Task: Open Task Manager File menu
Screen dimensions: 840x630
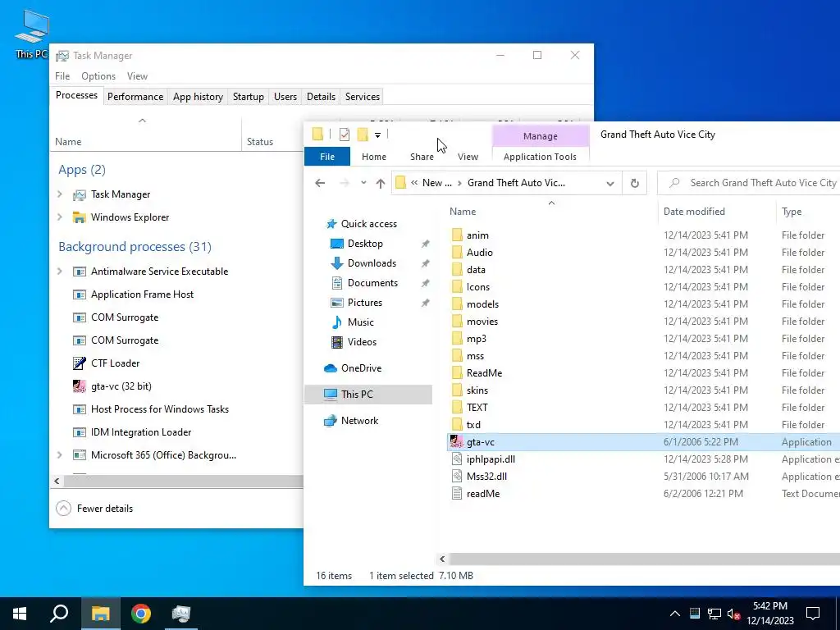Action: pyautogui.click(x=62, y=76)
